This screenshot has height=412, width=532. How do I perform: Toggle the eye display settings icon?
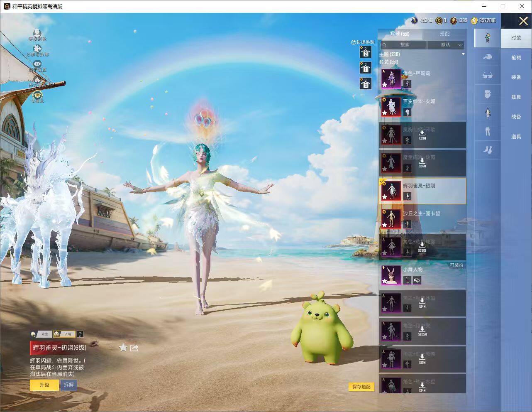pos(37,64)
